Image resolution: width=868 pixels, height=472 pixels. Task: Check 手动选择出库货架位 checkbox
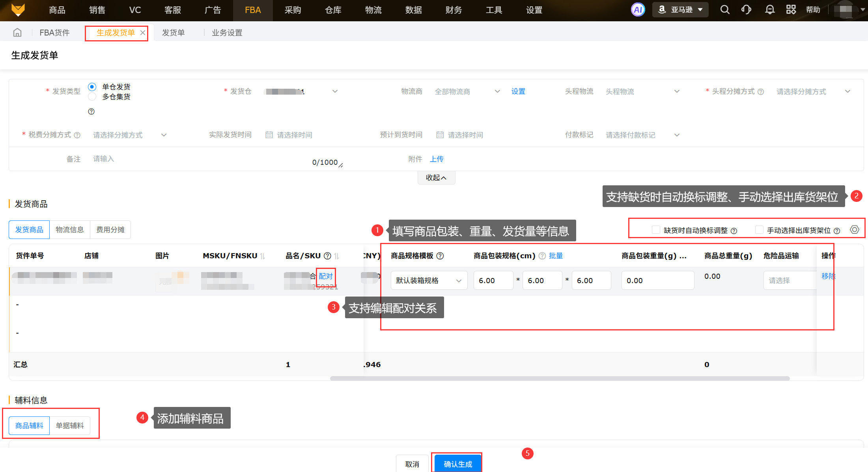759,230
